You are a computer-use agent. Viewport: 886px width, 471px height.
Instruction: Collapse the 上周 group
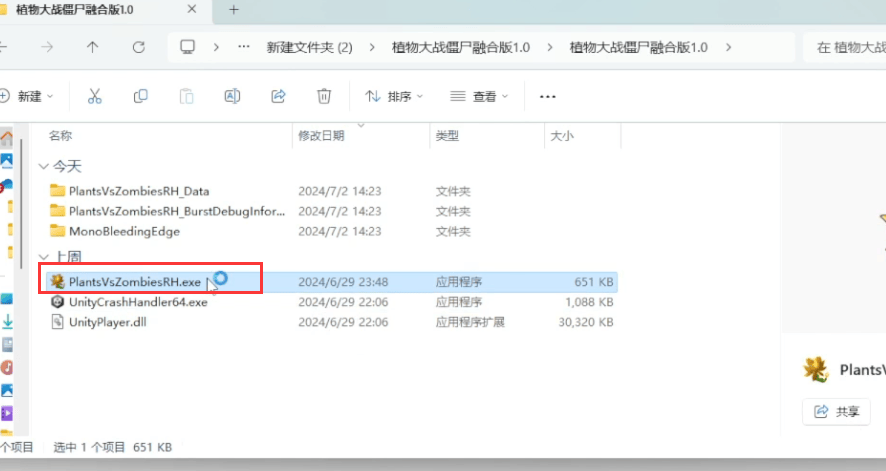point(44,258)
